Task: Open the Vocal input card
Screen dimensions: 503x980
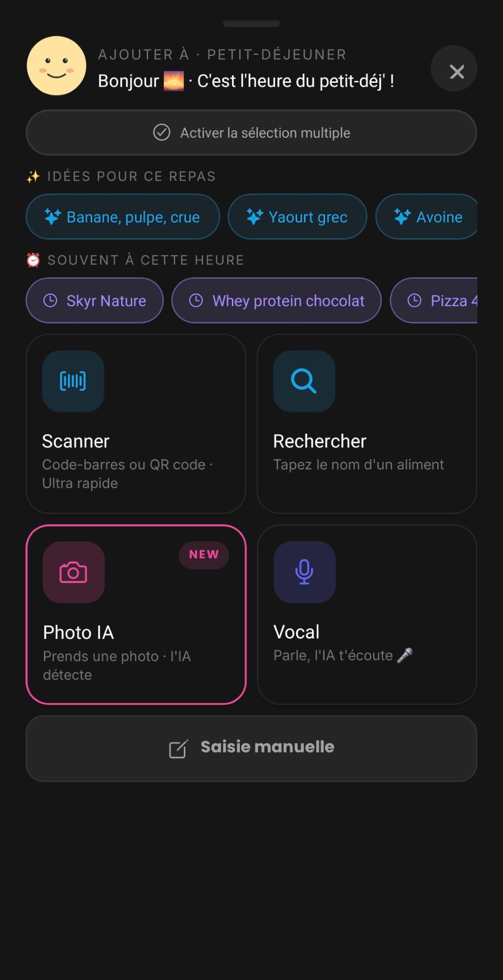Action: tap(367, 614)
